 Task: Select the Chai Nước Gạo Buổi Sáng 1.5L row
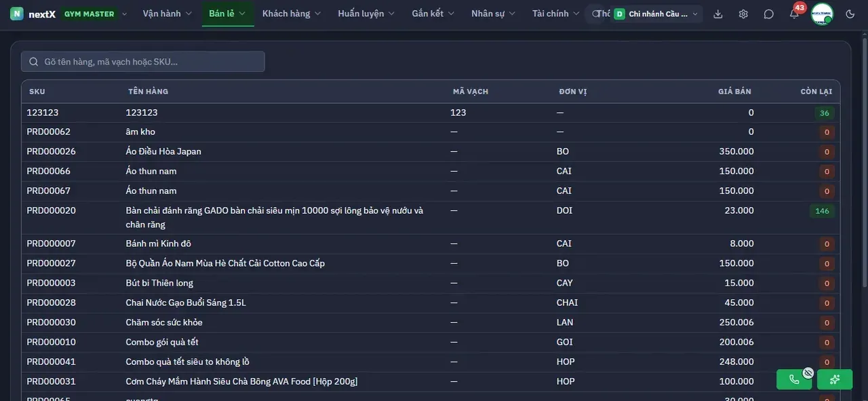coord(431,303)
